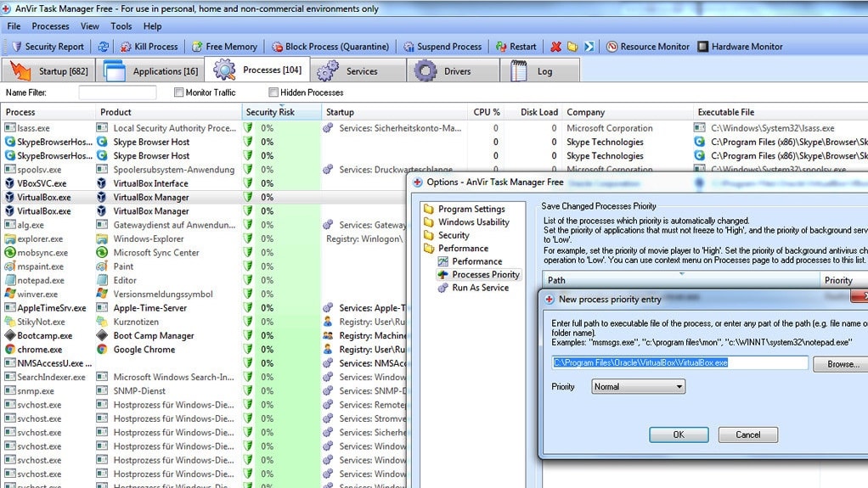Click the Kill Process toolbar icon
Image resolution: width=868 pixels, height=488 pixels.
(x=126, y=47)
